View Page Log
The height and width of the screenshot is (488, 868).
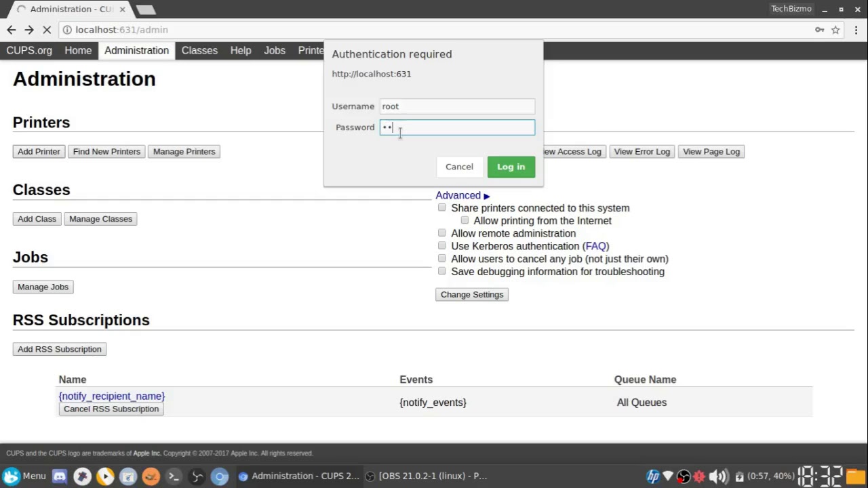[x=711, y=152]
